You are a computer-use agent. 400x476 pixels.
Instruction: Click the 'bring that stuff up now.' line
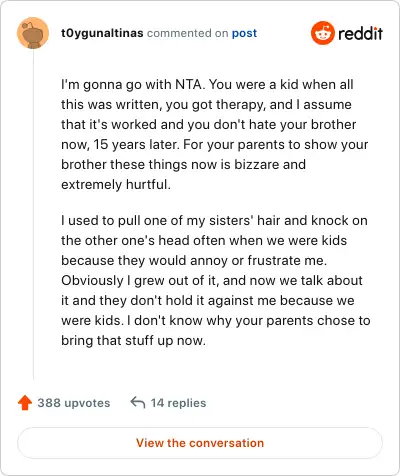[x=133, y=341]
